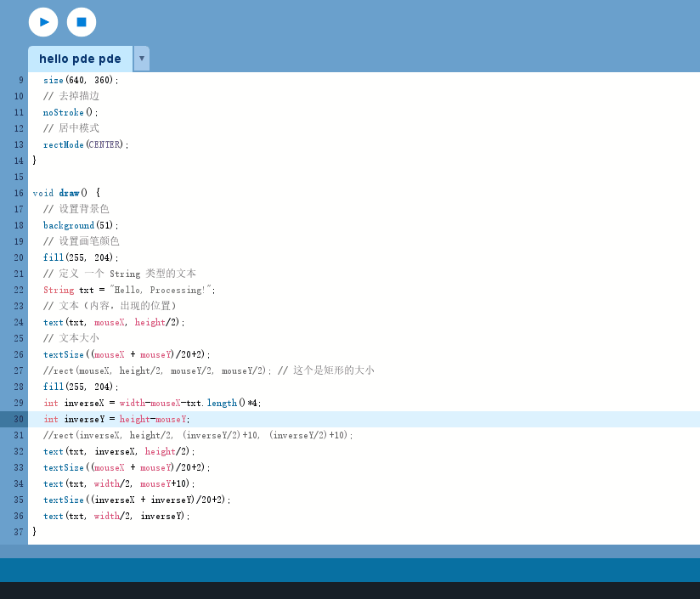Click the width keyword on line 34
The height and width of the screenshot is (599, 700).
106,483
